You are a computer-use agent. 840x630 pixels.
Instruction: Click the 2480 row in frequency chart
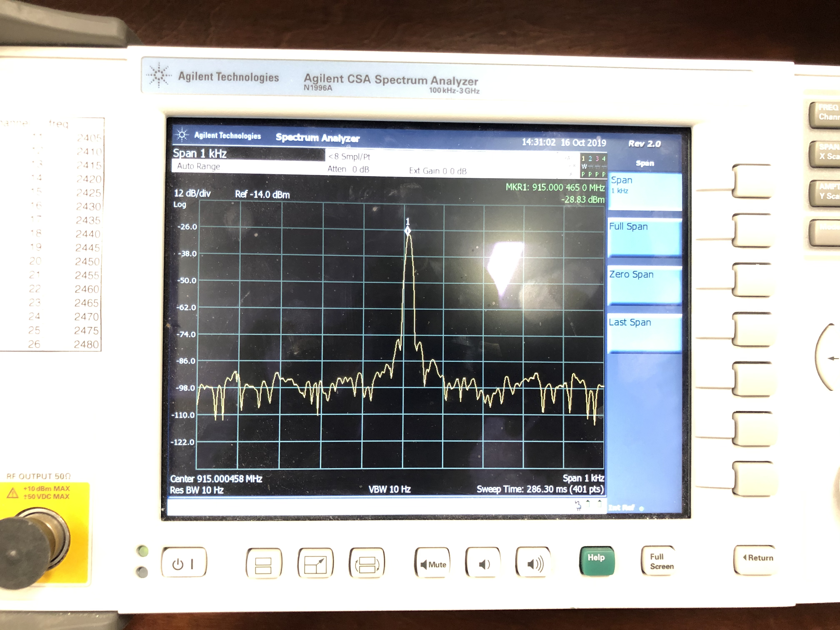(x=64, y=344)
